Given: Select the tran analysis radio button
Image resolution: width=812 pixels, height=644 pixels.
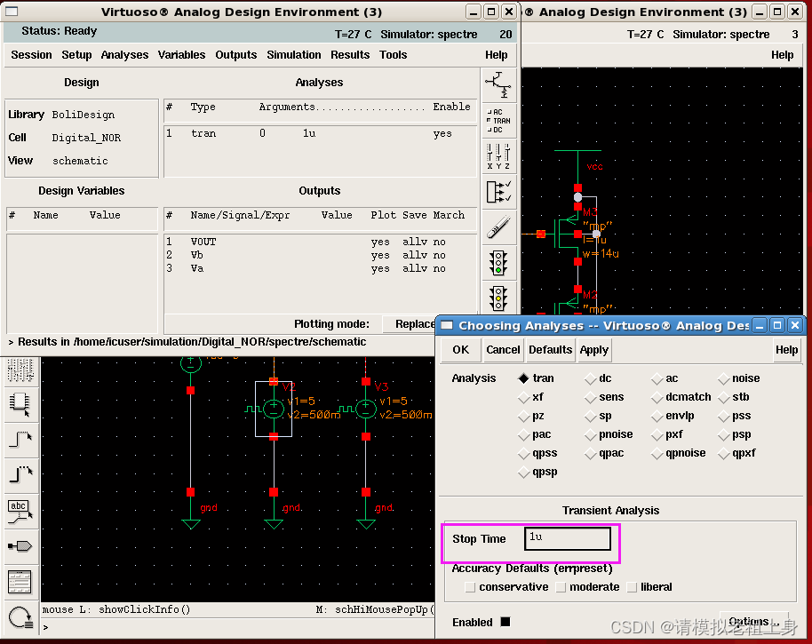Looking at the screenshot, I should [x=523, y=378].
